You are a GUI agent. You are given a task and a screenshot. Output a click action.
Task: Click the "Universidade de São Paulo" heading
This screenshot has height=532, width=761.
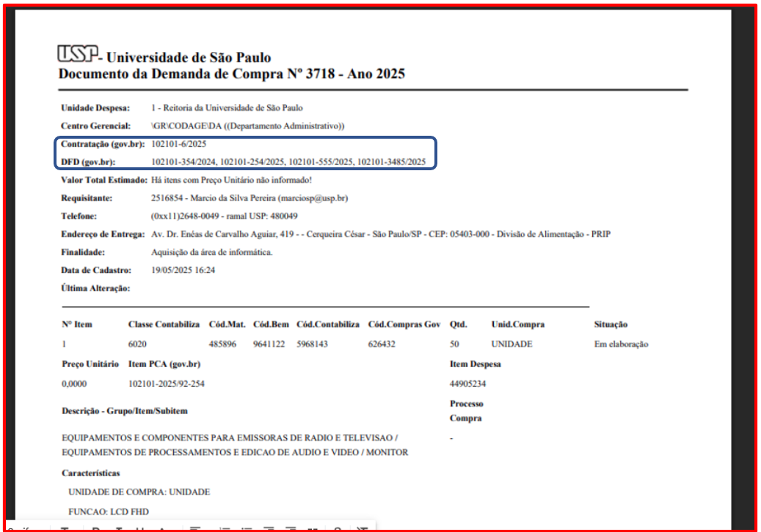pyautogui.click(x=189, y=57)
